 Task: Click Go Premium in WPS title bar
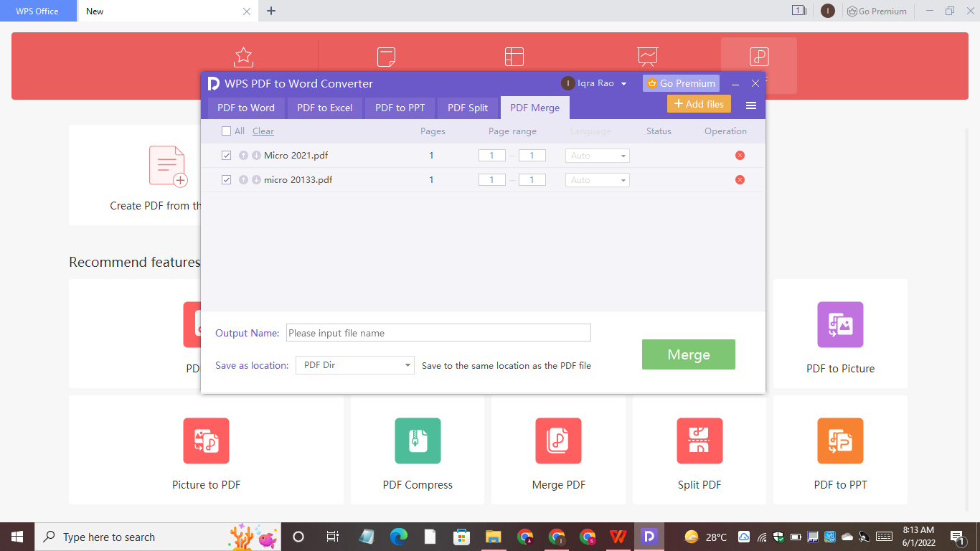pyautogui.click(x=877, y=11)
